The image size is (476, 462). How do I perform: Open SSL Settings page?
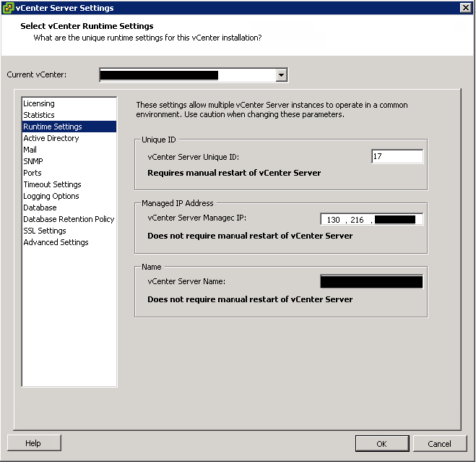(x=45, y=231)
